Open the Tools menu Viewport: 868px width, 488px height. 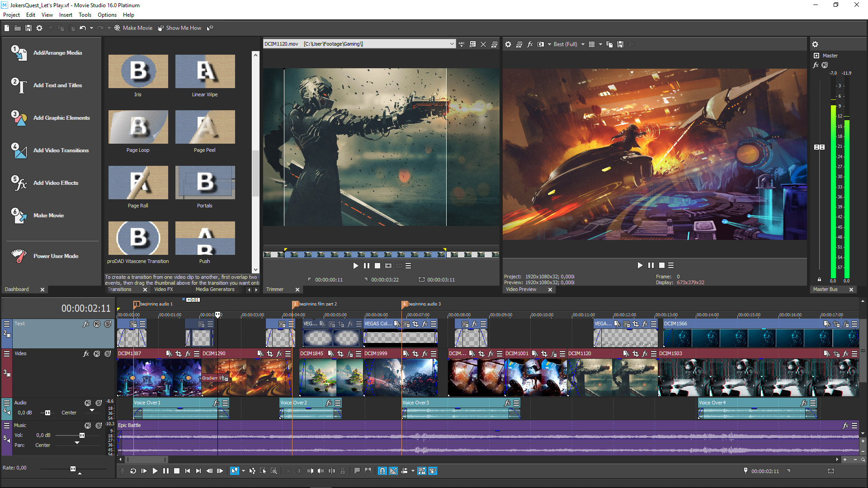coord(85,15)
